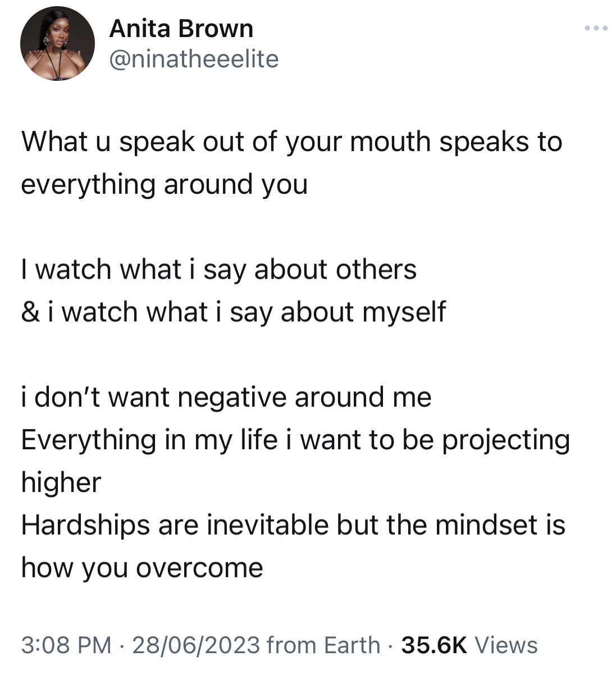
Task: Open the three-dot more options menu
Action: (x=596, y=28)
